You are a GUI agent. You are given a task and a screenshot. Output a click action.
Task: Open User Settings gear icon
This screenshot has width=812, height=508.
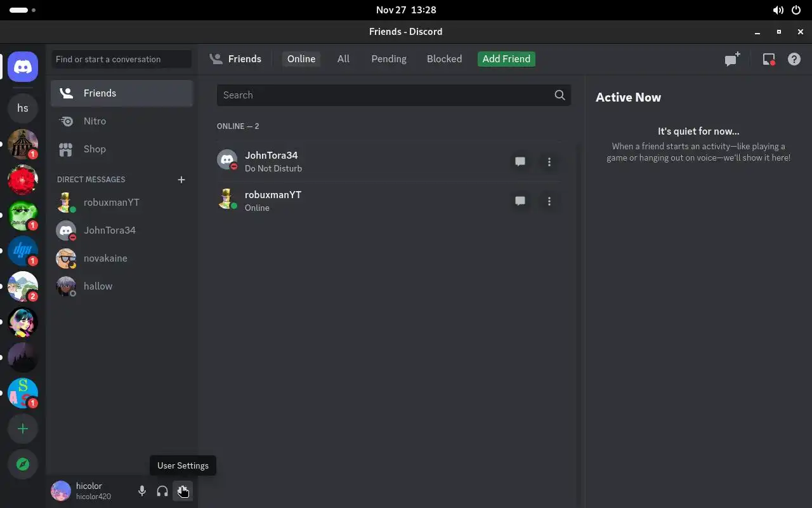[x=183, y=491]
